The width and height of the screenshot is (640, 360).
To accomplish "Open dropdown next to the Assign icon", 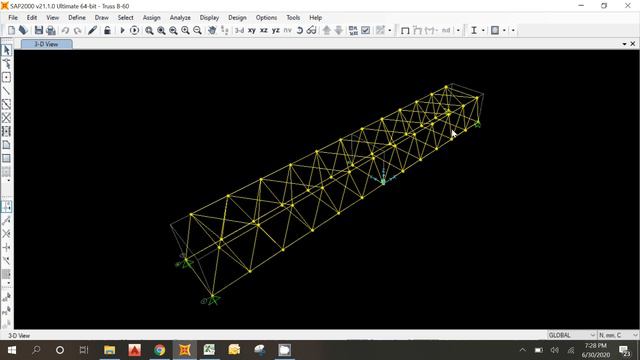I will (390, 30).
